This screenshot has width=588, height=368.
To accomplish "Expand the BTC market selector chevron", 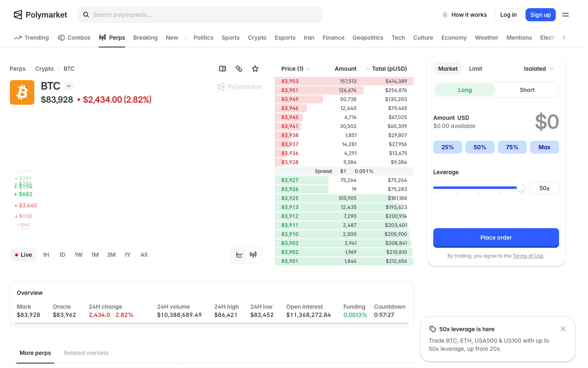I will coord(69,86).
